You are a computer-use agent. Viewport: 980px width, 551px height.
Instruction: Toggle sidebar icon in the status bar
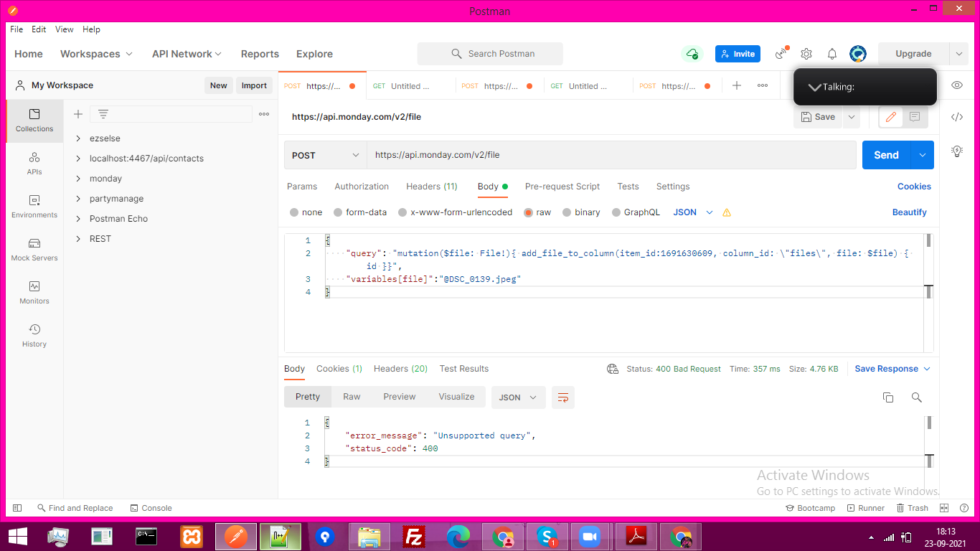pyautogui.click(x=17, y=508)
